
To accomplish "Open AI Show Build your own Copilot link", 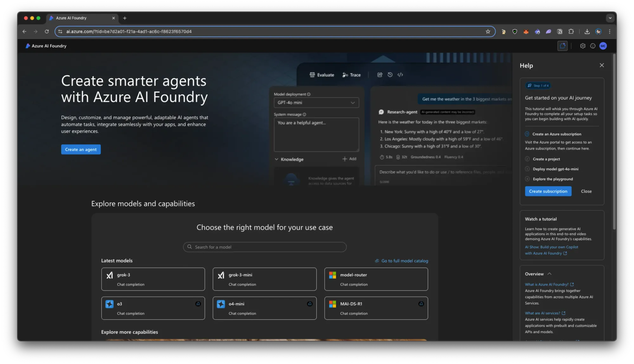I will (551, 250).
